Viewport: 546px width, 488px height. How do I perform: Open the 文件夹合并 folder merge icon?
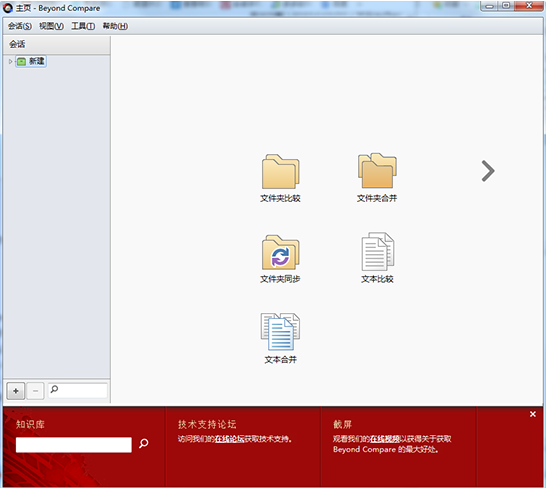point(377,171)
